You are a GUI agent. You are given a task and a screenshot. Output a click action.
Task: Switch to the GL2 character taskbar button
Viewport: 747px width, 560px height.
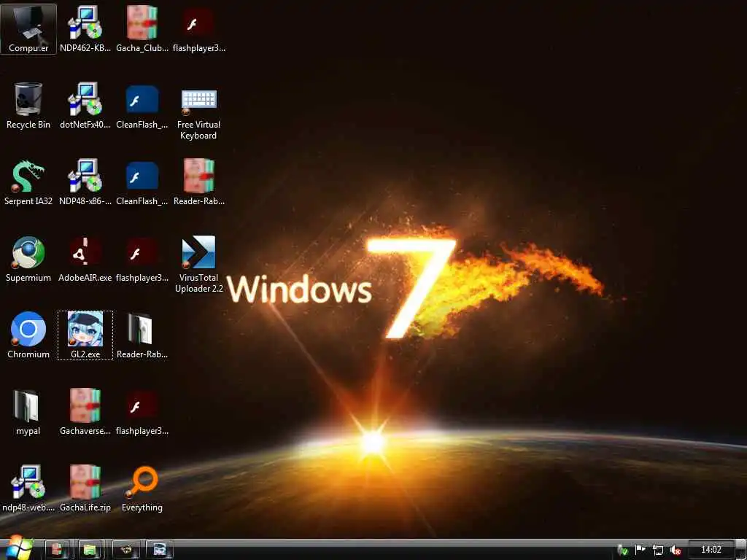coord(159,550)
